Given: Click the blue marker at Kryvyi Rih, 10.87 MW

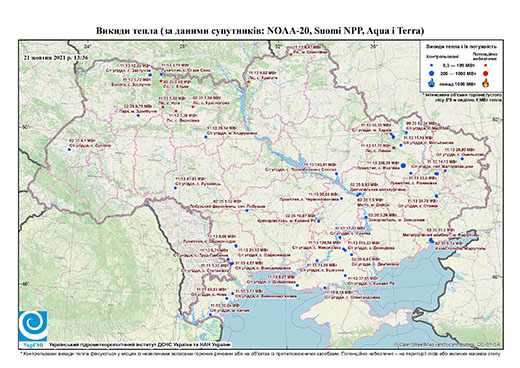Looking at the screenshot, I should (x=319, y=221).
